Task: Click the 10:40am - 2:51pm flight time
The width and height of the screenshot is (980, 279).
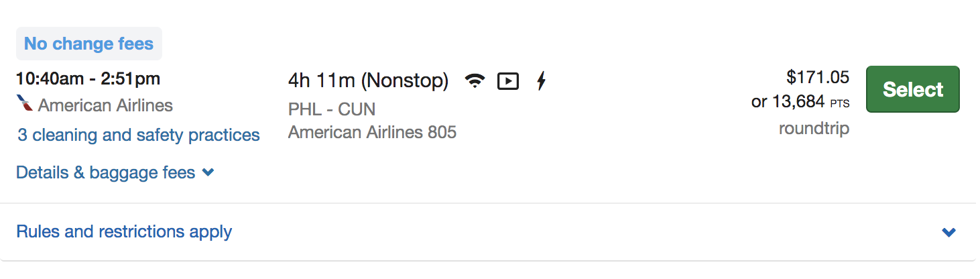Action: [88, 78]
